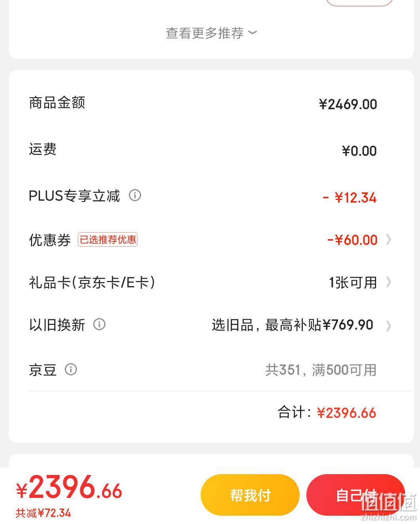Tap the 已选推荐优惠 tag
Screen dimensions: 420x524
click(x=108, y=240)
